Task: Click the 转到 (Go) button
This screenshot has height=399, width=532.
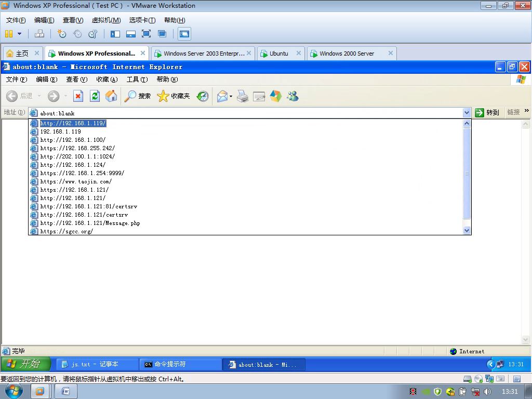Action: tap(487, 112)
